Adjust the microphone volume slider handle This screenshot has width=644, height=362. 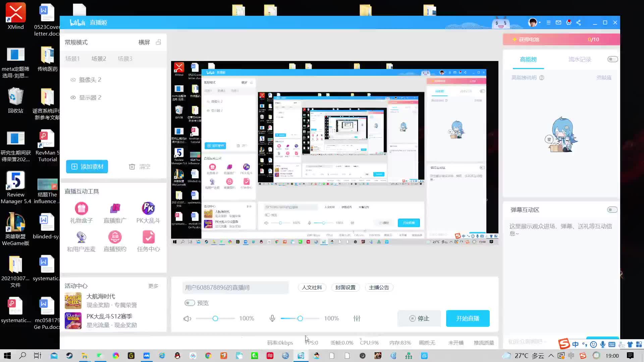(300, 318)
